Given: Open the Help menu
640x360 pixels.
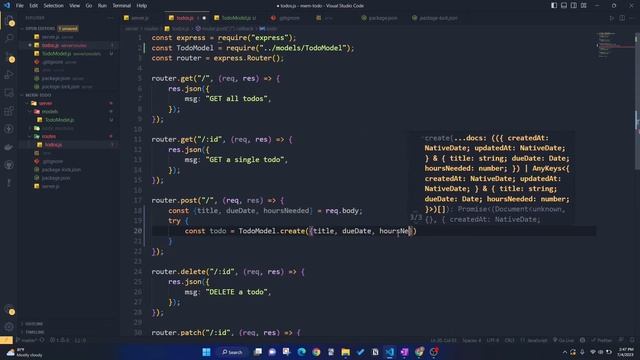Looking at the screenshot, I should pyautogui.click(x=142, y=6).
